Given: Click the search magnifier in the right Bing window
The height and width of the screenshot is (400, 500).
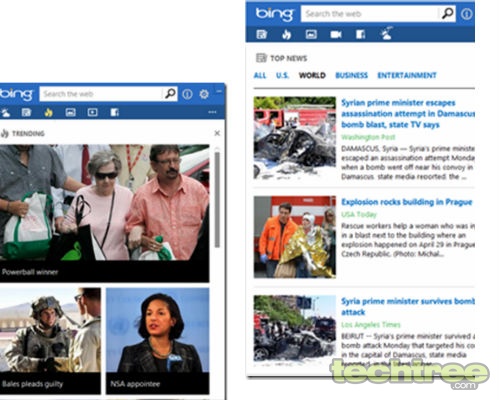Looking at the screenshot, I should pyautogui.click(x=447, y=14).
